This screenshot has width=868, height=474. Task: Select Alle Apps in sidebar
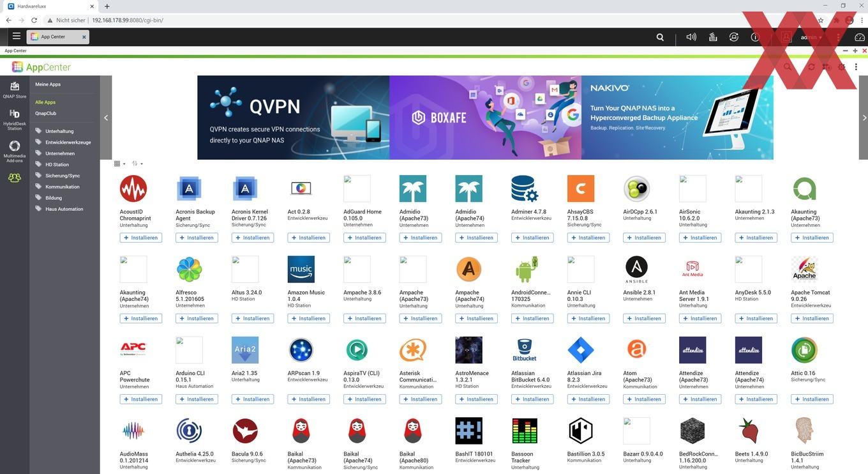(45, 102)
